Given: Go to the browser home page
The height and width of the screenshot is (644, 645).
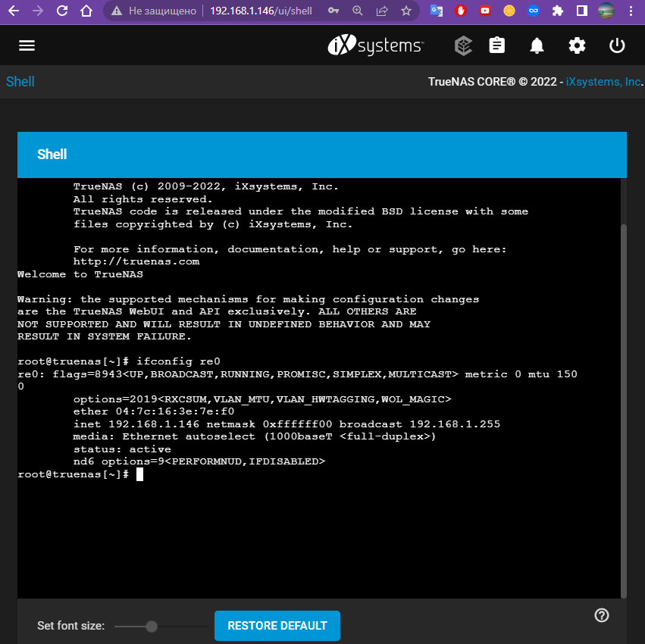Looking at the screenshot, I should click(86, 11).
